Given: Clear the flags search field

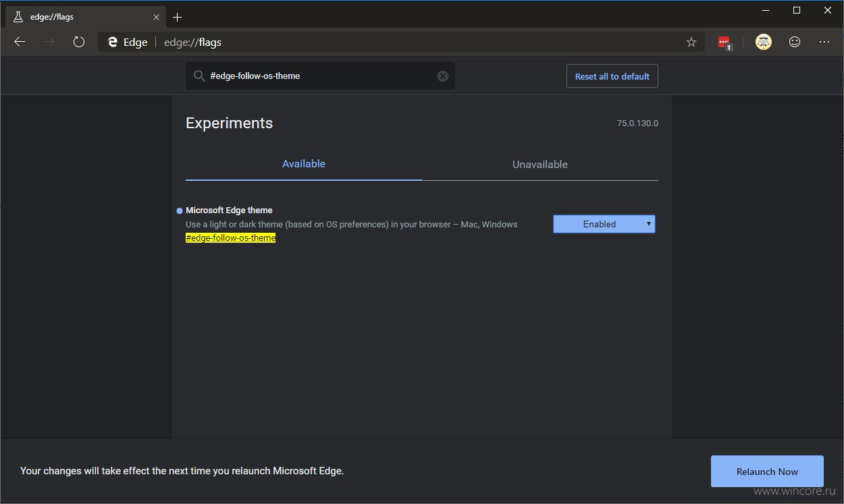Looking at the screenshot, I should [x=443, y=76].
